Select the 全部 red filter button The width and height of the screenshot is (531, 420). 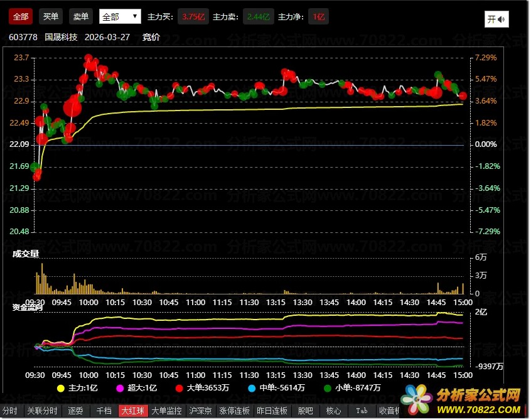[21, 16]
